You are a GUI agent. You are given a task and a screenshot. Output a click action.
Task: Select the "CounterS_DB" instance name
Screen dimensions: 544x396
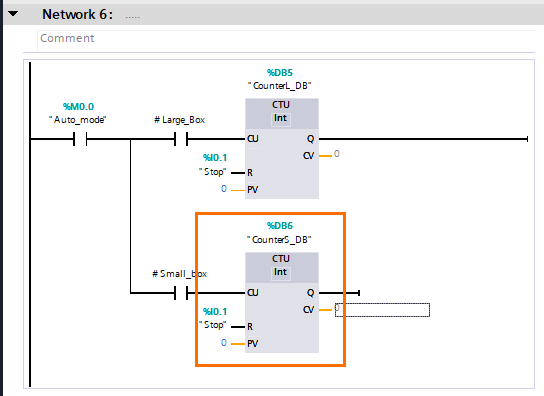click(x=279, y=240)
